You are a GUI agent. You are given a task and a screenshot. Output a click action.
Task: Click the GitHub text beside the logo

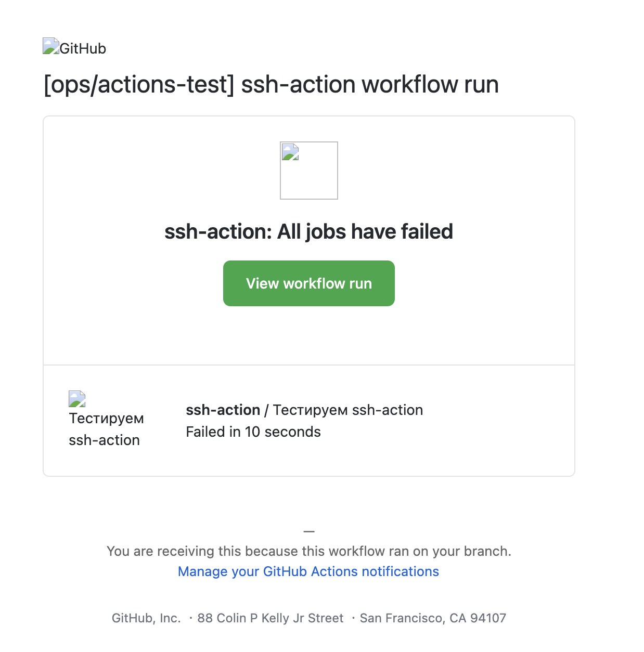pyautogui.click(x=83, y=49)
